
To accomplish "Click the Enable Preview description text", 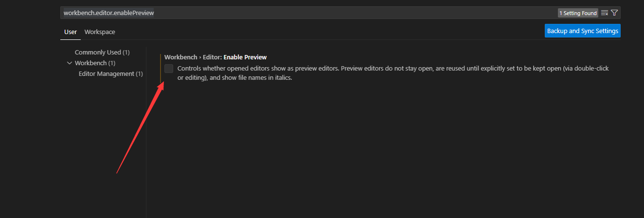I will pyautogui.click(x=393, y=73).
